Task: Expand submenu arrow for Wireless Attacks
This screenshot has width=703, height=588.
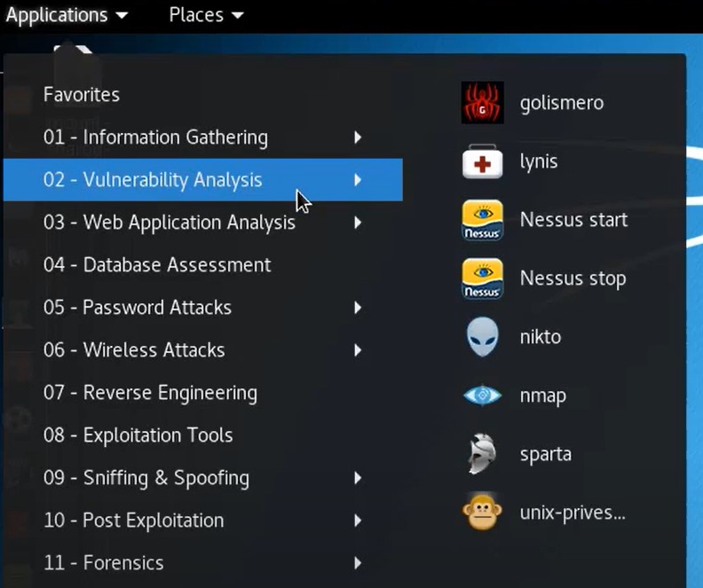Action: 358,350
